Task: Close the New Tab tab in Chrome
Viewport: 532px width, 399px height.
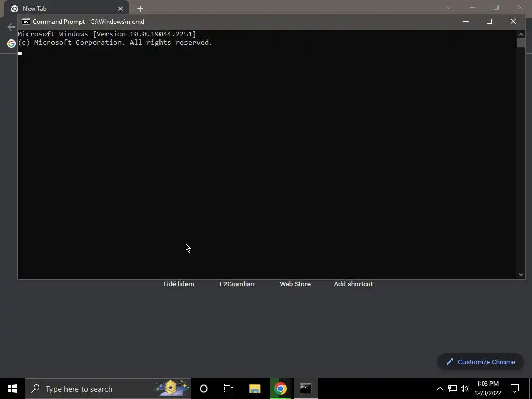Action: (x=121, y=9)
